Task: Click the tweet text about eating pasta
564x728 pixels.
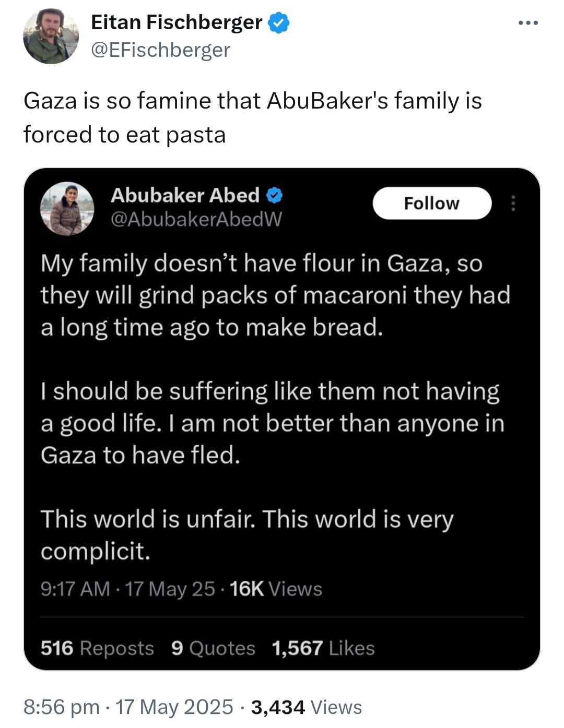Action: pyautogui.click(x=253, y=117)
